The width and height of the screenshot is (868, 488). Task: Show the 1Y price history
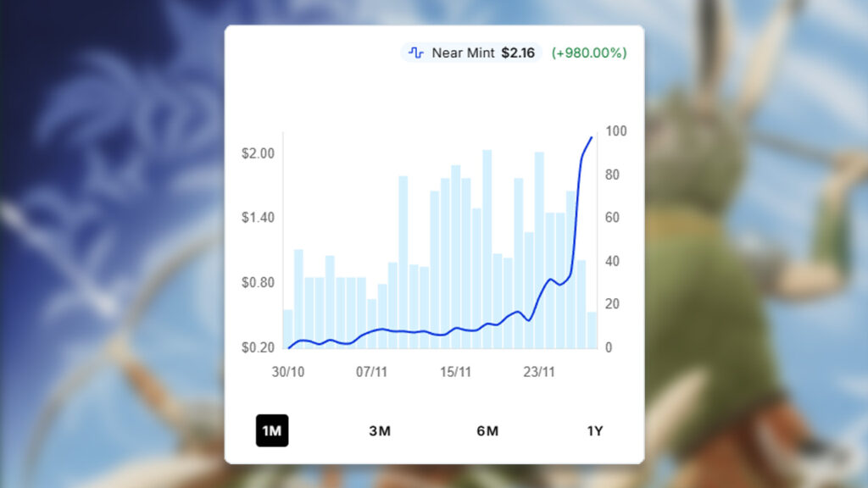pyautogui.click(x=595, y=430)
